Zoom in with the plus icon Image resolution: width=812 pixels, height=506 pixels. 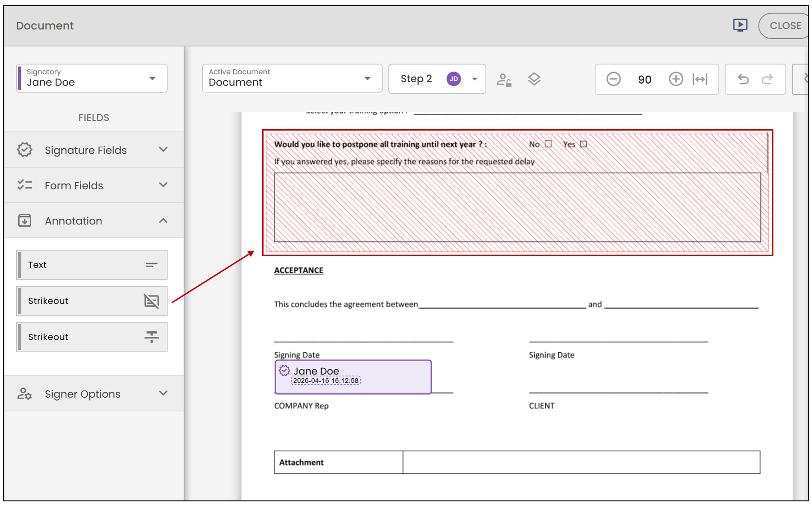coord(676,79)
